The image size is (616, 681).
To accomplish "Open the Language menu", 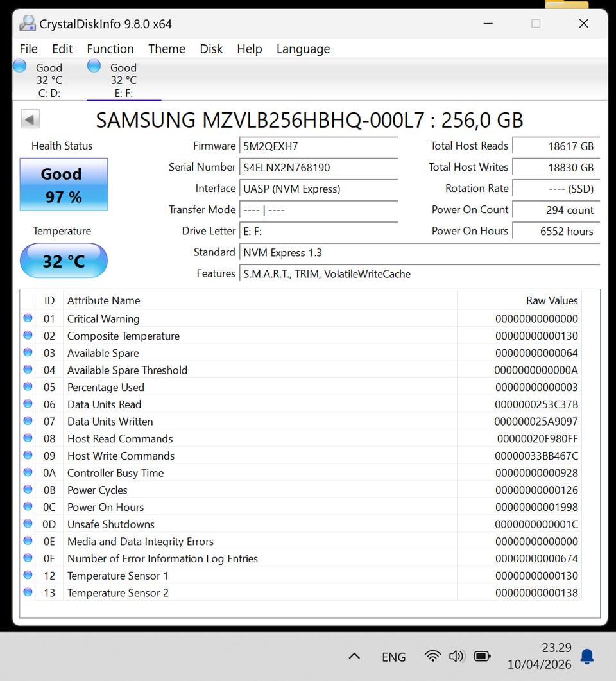I will [303, 49].
